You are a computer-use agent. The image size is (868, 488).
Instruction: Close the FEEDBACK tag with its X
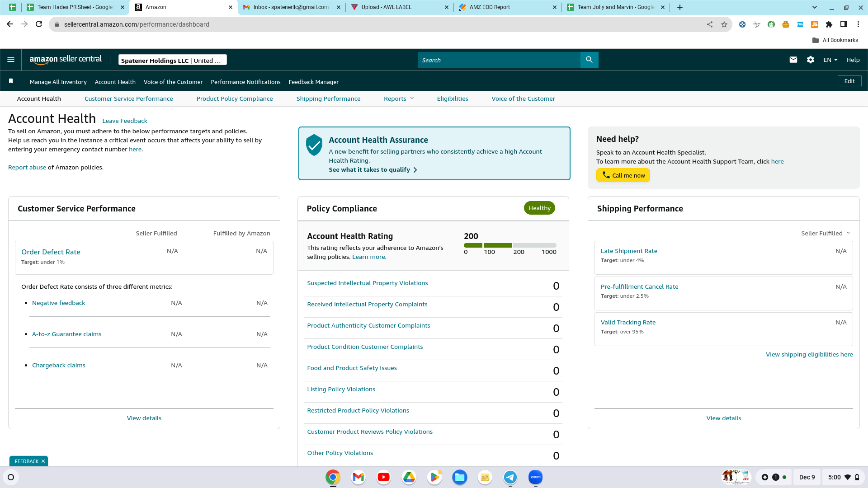[43, 461]
